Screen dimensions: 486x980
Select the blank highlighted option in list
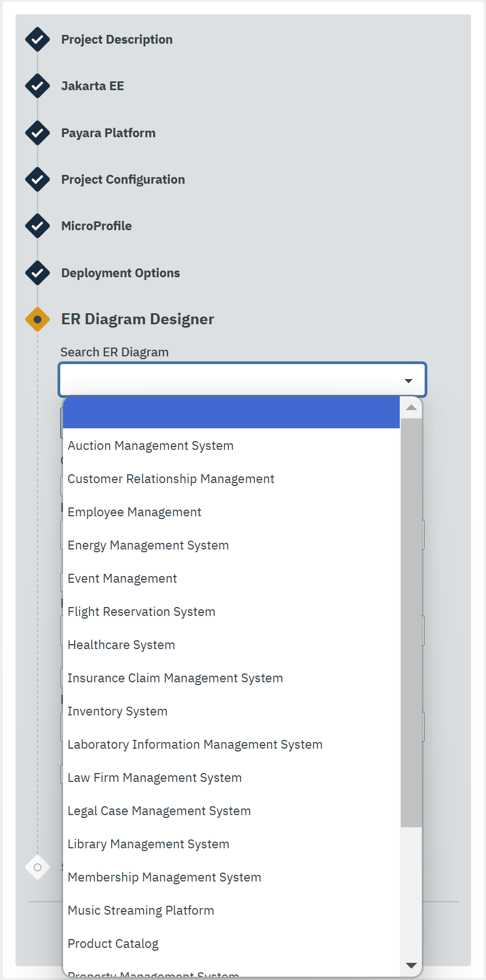[231, 412]
